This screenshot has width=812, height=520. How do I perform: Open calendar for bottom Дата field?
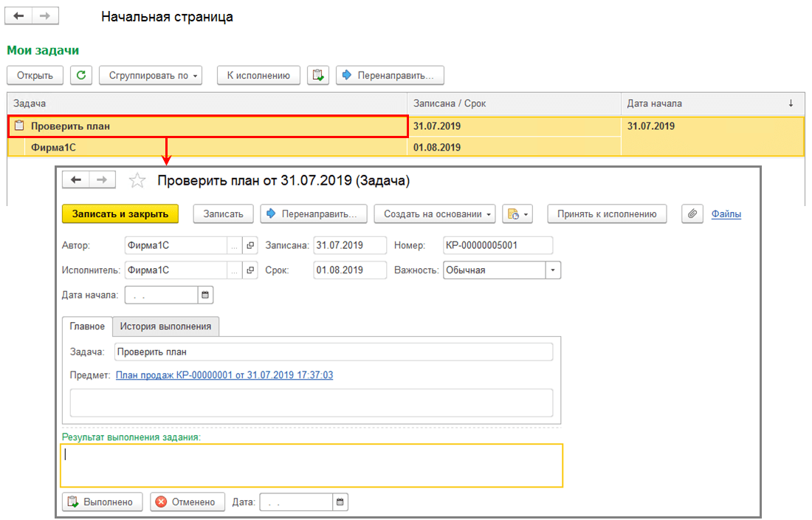340,502
